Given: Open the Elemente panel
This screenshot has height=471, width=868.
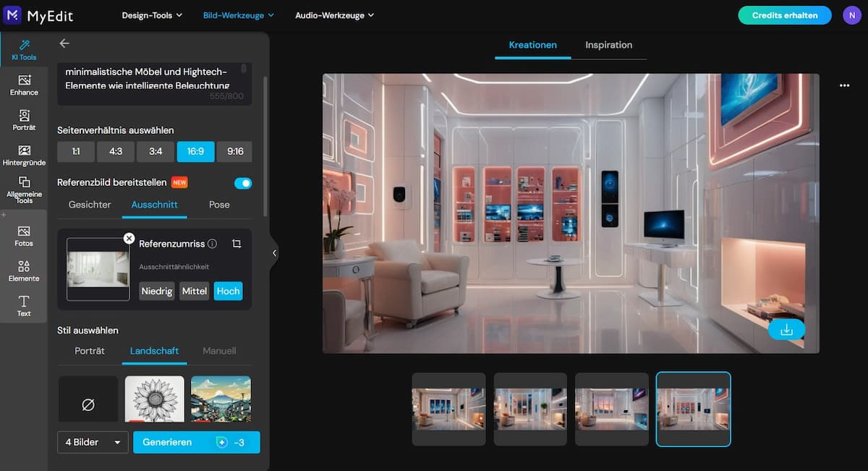Looking at the screenshot, I should [x=24, y=271].
